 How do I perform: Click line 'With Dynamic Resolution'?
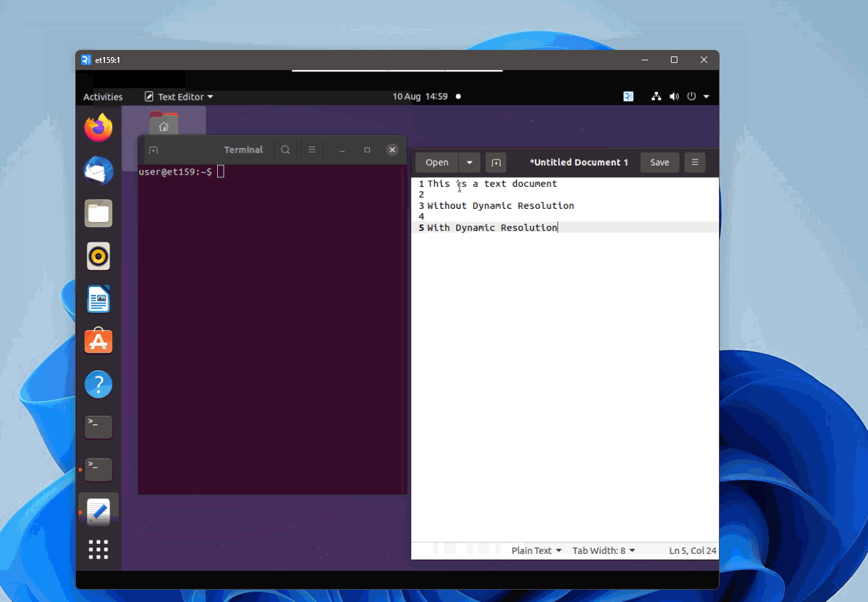[x=492, y=228]
